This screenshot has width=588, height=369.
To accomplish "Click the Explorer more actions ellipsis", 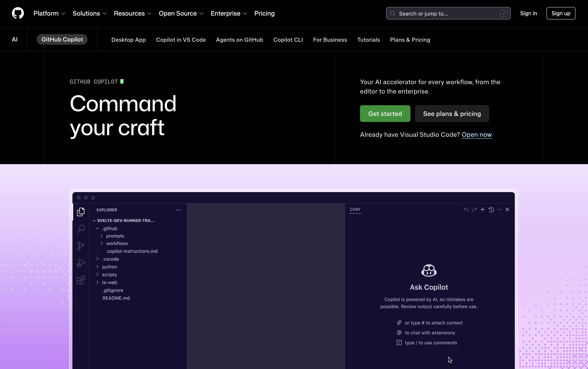I will pyautogui.click(x=179, y=210).
